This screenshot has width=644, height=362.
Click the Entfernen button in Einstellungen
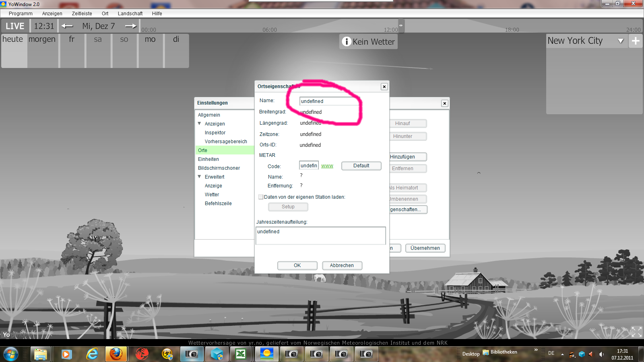(x=408, y=169)
